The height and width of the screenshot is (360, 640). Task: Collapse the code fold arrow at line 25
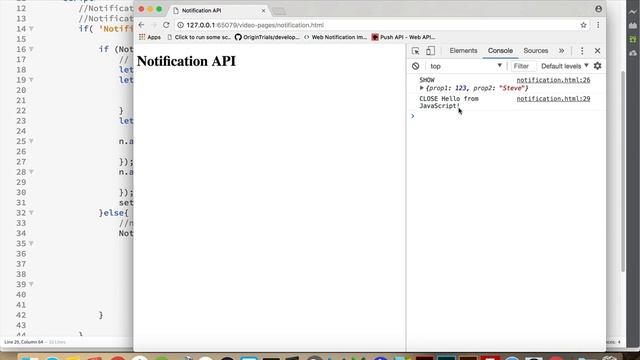[x=31, y=141]
